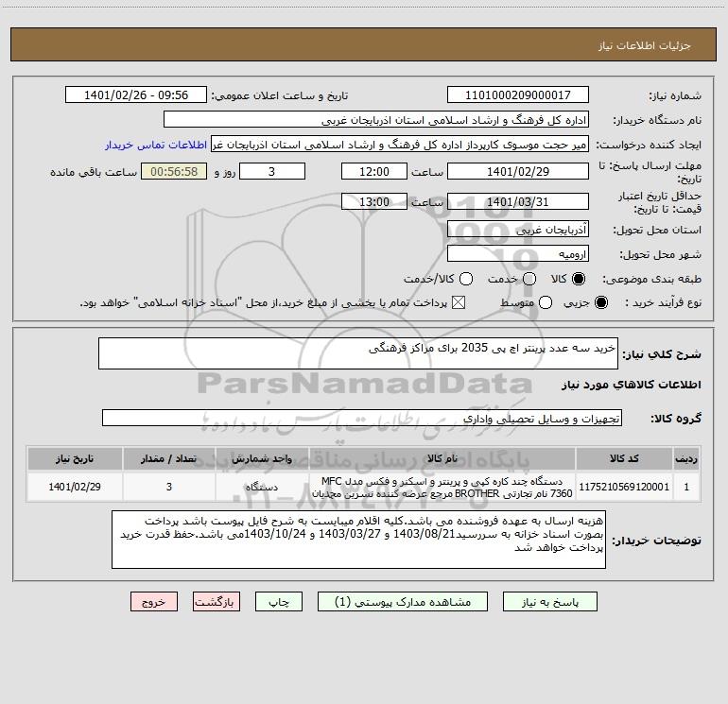Click the response deadline date 1401/02/29 field
This screenshot has height=704, width=728.
click(x=518, y=171)
